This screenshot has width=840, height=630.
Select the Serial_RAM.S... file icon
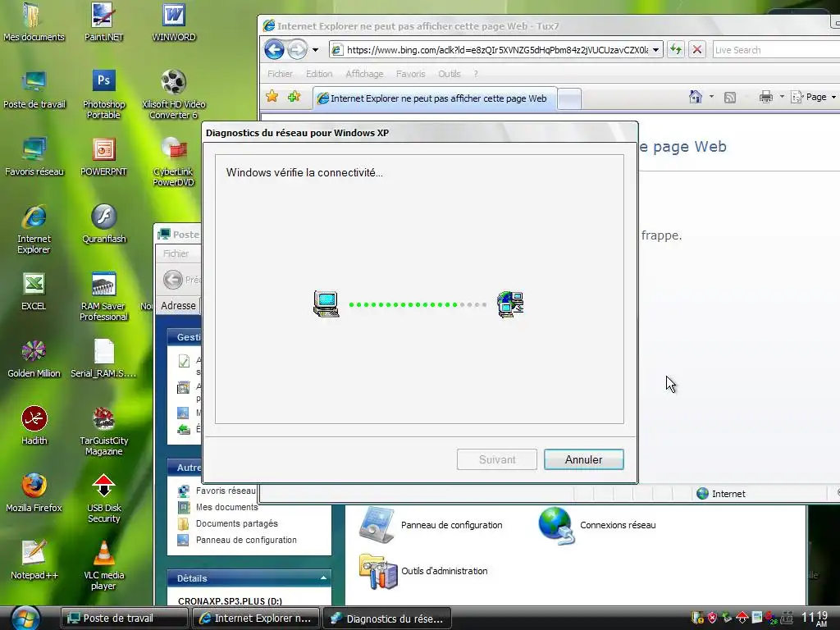tap(103, 359)
